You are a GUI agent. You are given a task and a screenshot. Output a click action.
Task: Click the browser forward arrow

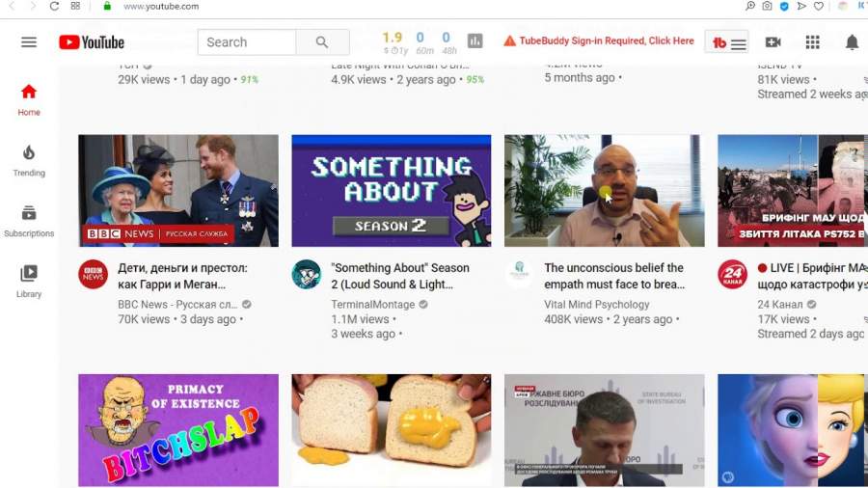click(x=33, y=6)
